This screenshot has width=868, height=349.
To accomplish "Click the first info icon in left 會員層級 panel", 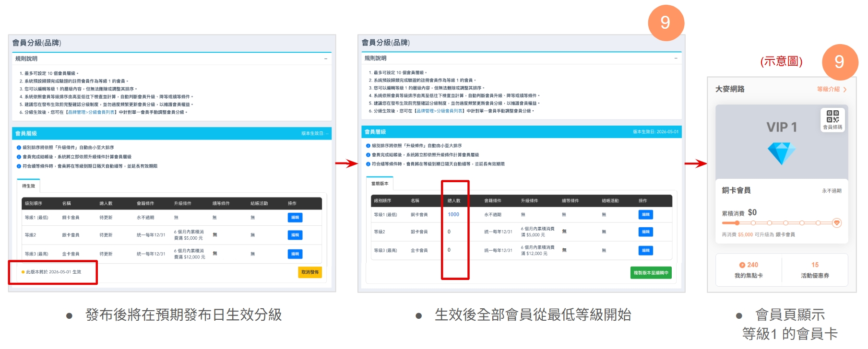I will click(19, 148).
